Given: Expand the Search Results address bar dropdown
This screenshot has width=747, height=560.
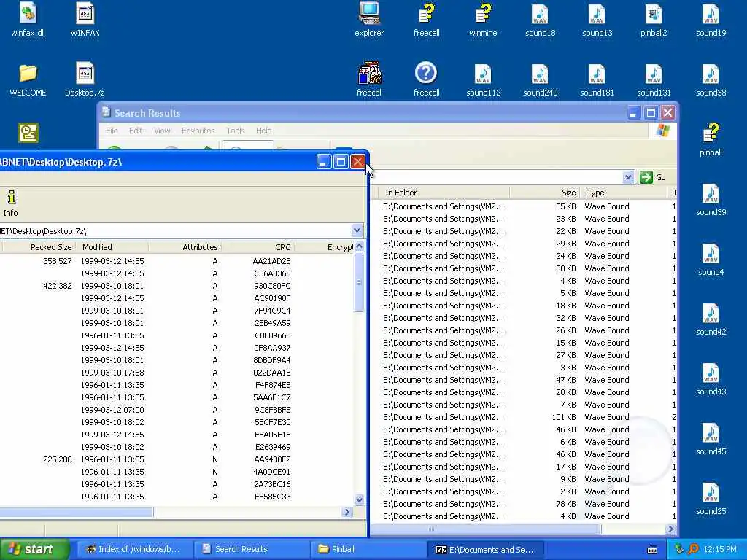Looking at the screenshot, I should (x=628, y=177).
